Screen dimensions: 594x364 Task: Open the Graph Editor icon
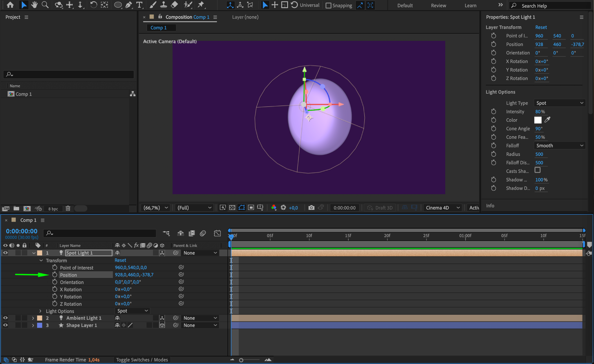pyautogui.click(x=217, y=233)
